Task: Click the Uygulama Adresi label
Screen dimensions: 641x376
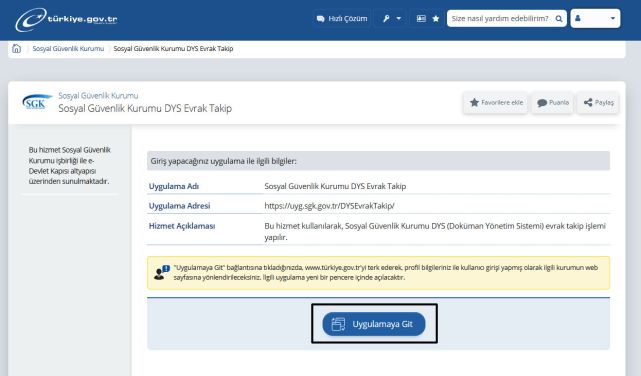Action: pyautogui.click(x=179, y=206)
